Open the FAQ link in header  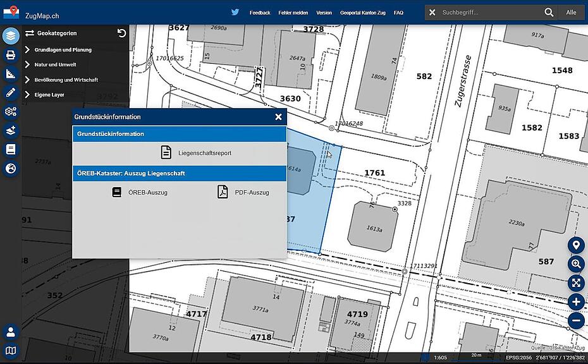(x=398, y=13)
